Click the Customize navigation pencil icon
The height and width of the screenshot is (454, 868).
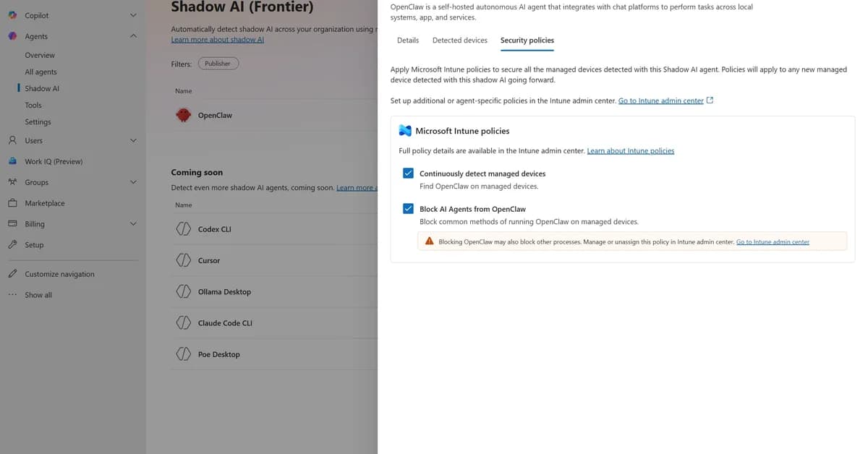[x=12, y=274]
